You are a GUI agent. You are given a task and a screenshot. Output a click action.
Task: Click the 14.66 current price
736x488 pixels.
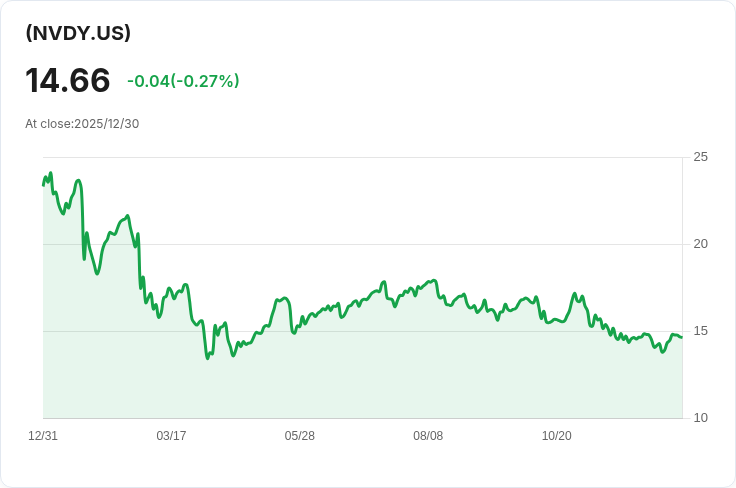[x=68, y=81]
